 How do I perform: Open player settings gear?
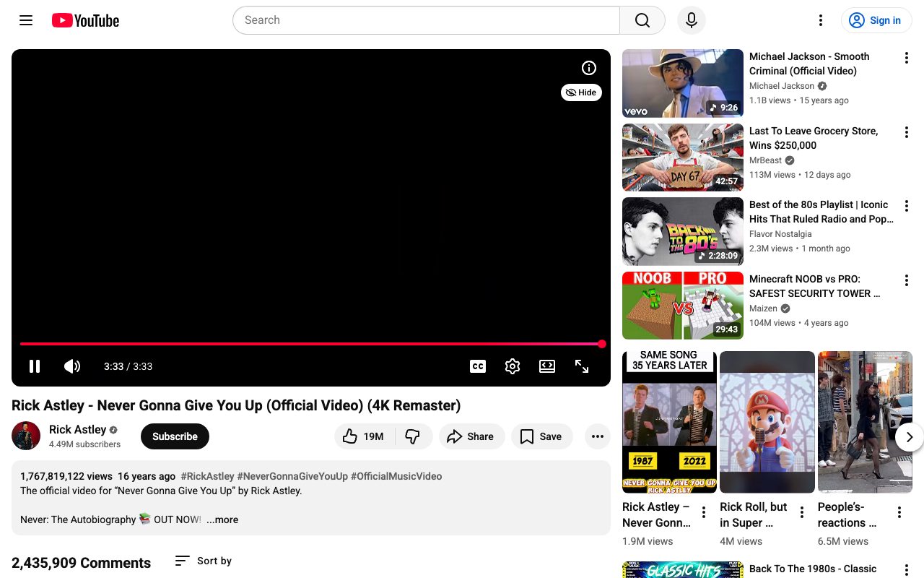coord(513,366)
